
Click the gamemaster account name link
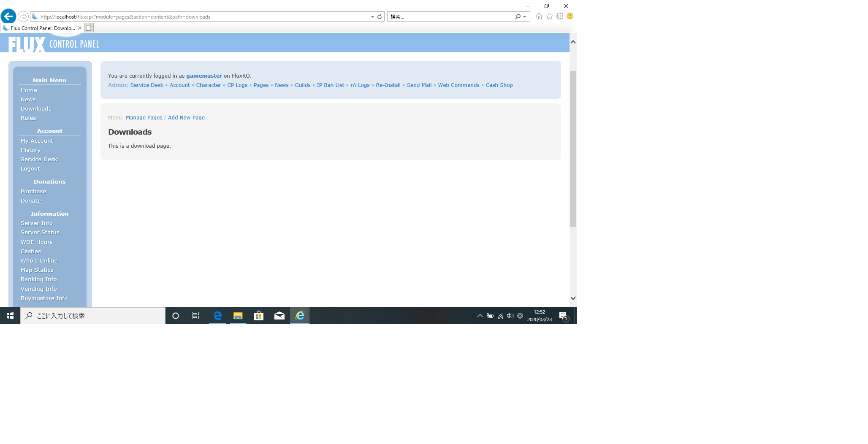pos(204,76)
